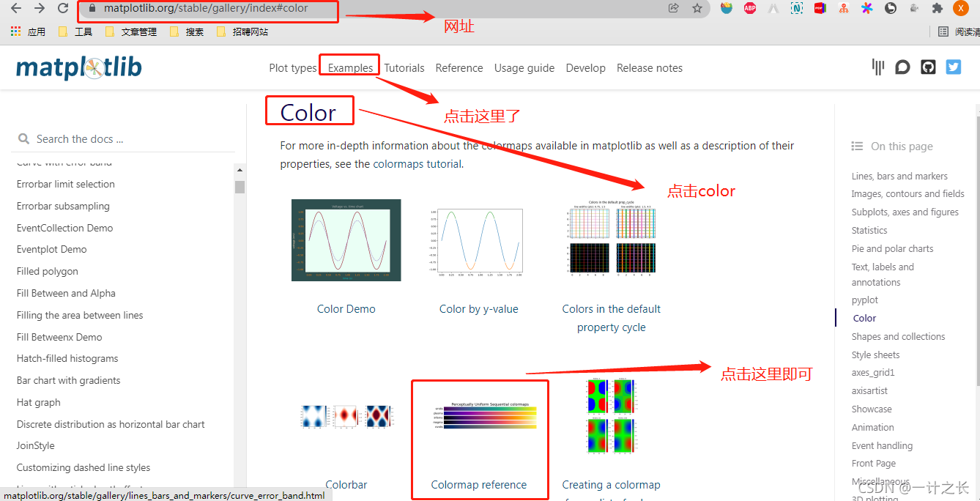The width and height of the screenshot is (980, 501).
Task: Open the 文章管理 bookmarks folder
Action: [131, 31]
